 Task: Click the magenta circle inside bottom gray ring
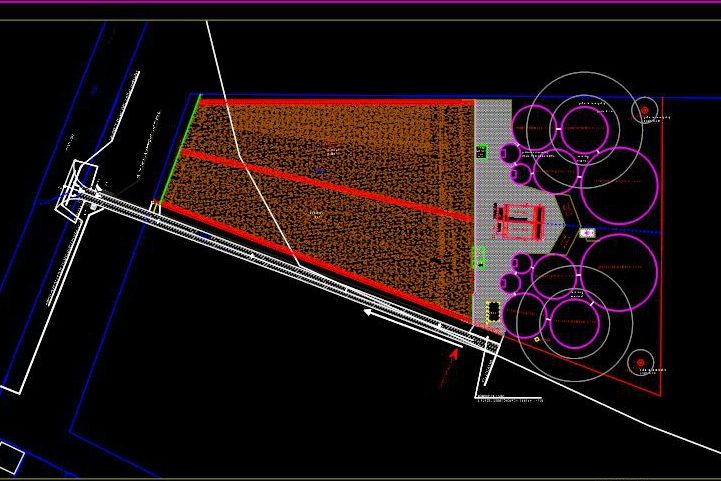574,323
